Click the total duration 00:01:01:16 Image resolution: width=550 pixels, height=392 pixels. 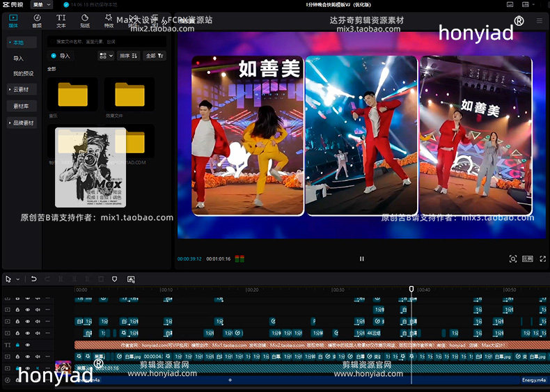pos(218,259)
